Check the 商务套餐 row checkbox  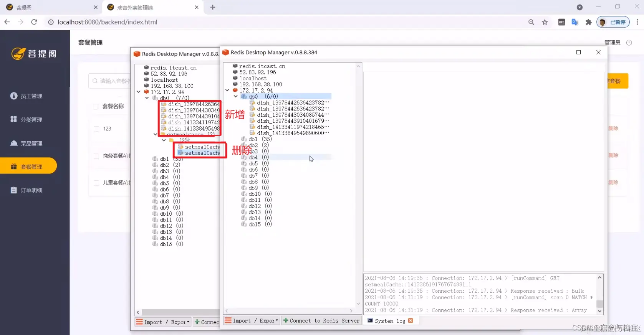click(96, 156)
